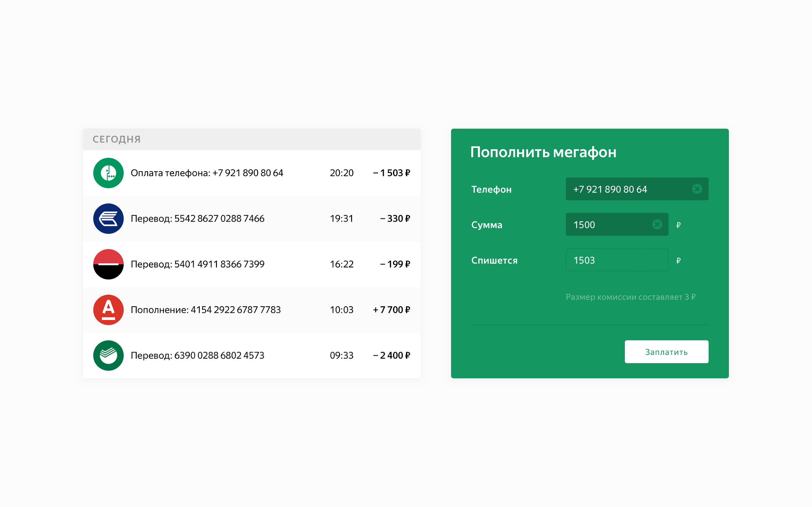The height and width of the screenshot is (507, 812).
Task: Click the СЕГОДНЯ section header
Action: [x=117, y=140]
